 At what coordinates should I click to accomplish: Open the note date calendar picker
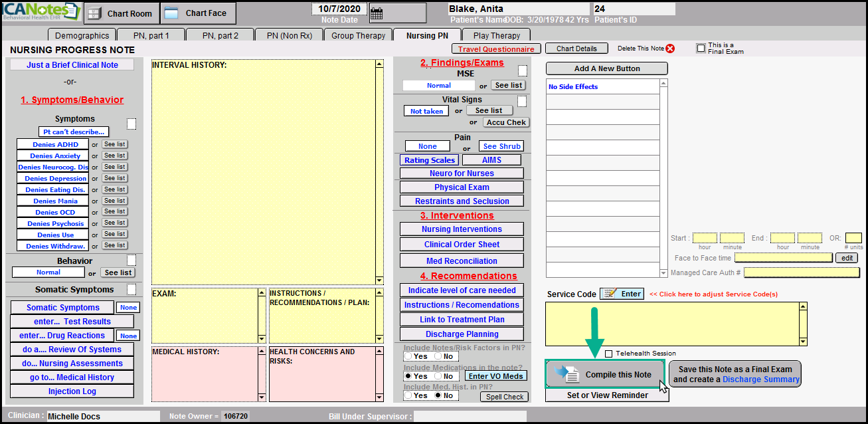tap(377, 13)
